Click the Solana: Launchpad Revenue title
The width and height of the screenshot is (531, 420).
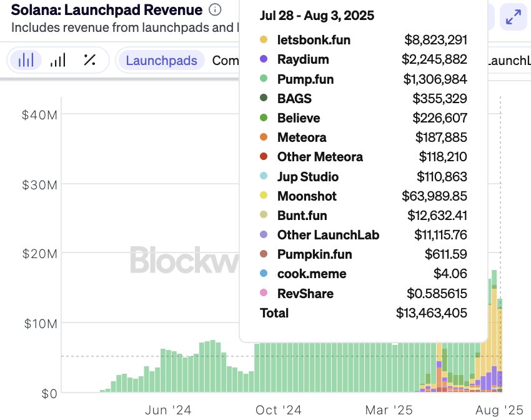click(107, 10)
